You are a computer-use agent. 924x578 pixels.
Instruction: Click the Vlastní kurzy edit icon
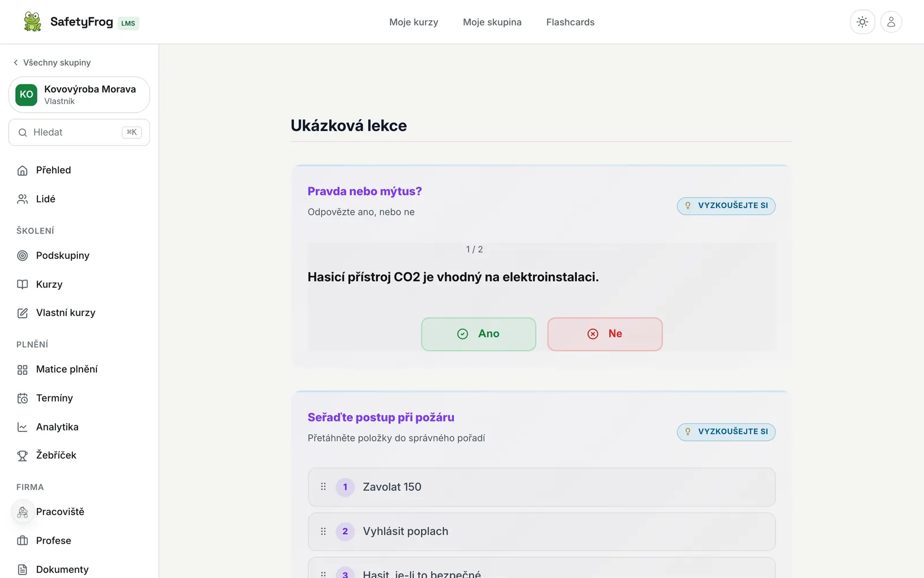23,313
